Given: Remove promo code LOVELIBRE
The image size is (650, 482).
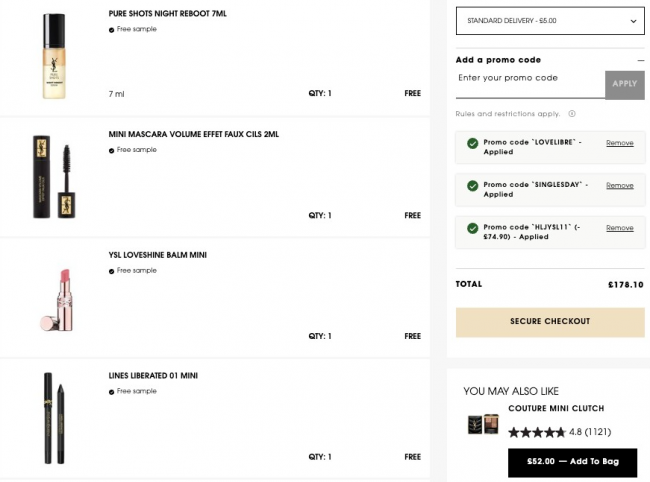Looking at the screenshot, I should coord(619,143).
